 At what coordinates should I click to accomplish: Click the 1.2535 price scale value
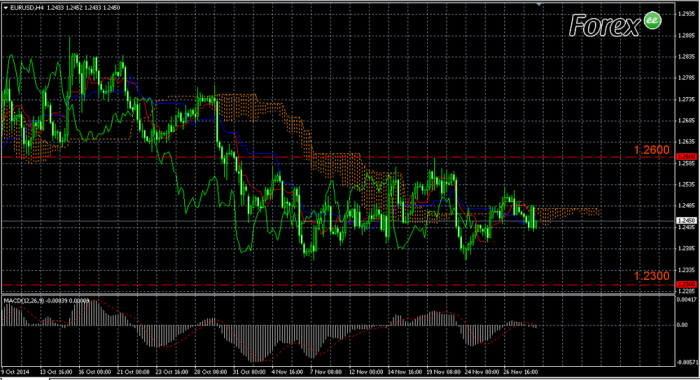[686, 184]
